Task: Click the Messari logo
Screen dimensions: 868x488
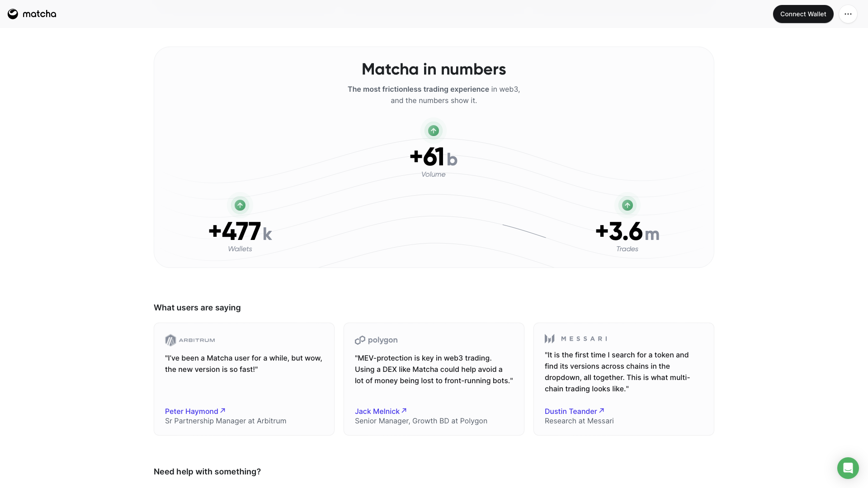Action: point(576,338)
